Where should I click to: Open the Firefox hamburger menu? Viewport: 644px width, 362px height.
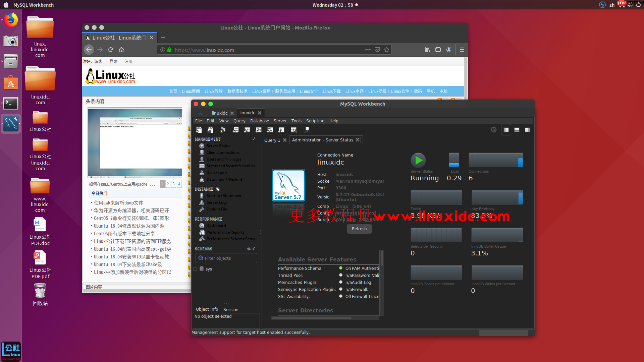click(462, 50)
